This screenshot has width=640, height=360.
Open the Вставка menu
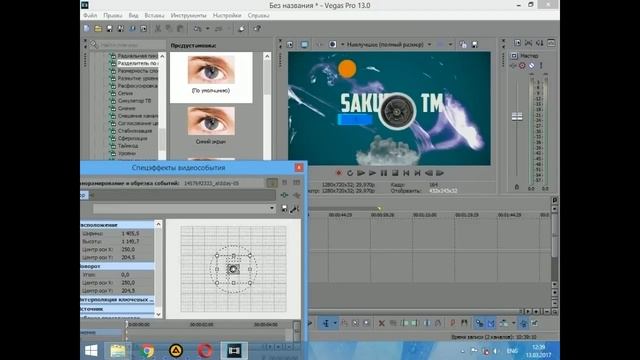point(154,16)
